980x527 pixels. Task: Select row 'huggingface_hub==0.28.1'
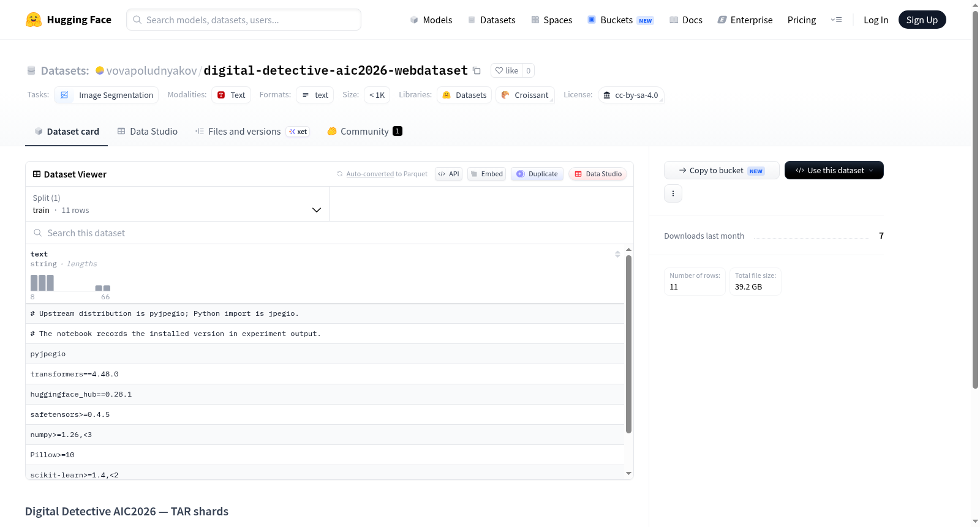(x=325, y=394)
